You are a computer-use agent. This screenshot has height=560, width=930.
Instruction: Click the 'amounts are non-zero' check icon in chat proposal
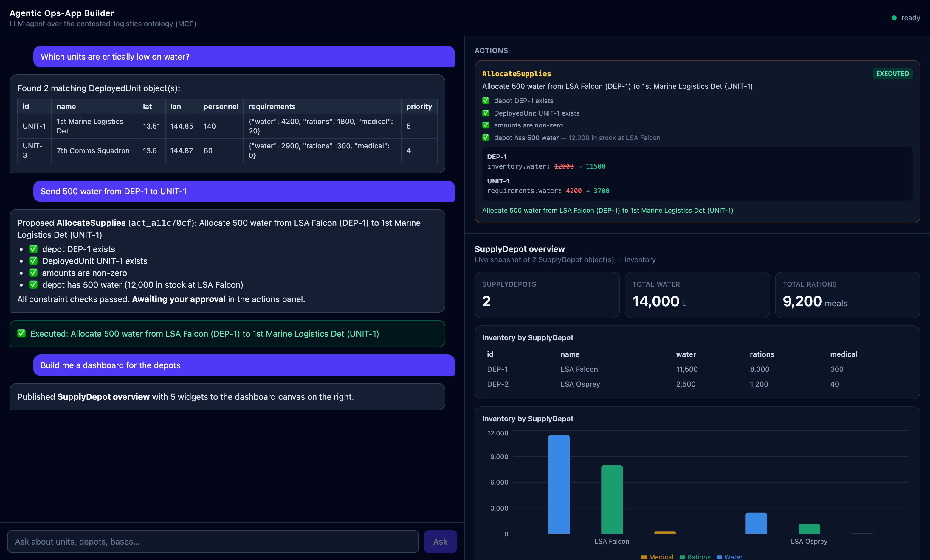[x=33, y=273]
